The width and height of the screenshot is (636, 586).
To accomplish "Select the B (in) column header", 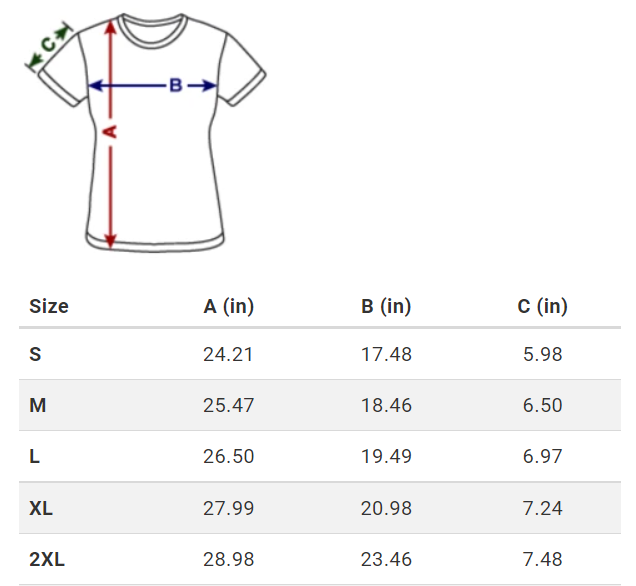I will [386, 306].
